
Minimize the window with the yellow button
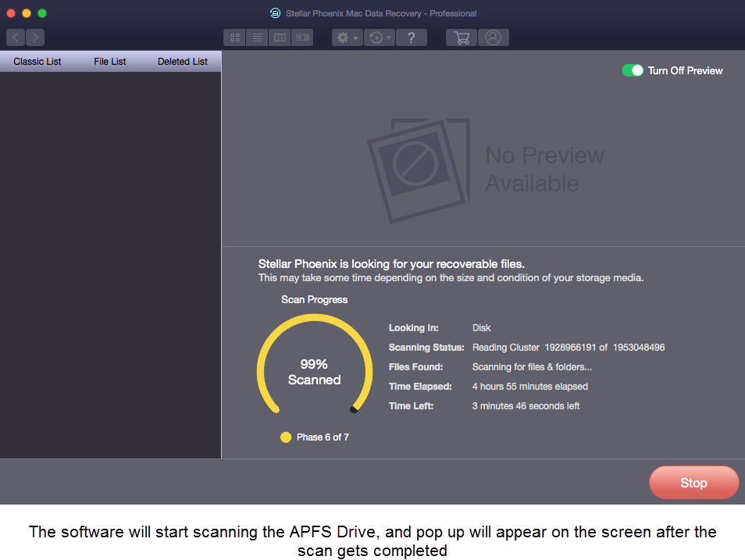pyautogui.click(x=27, y=13)
